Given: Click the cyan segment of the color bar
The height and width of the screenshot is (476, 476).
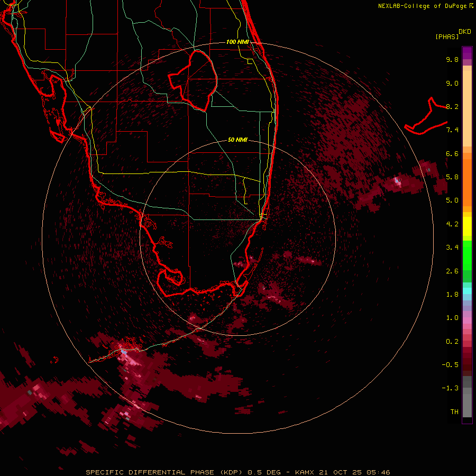Looking at the screenshot, I should (467, 291).
